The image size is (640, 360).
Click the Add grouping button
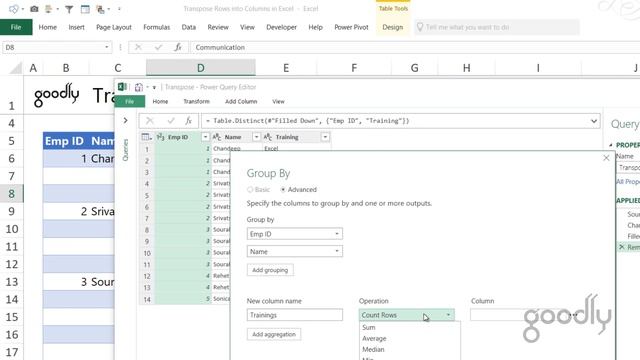pyautogui.click(x=270, y=270)
